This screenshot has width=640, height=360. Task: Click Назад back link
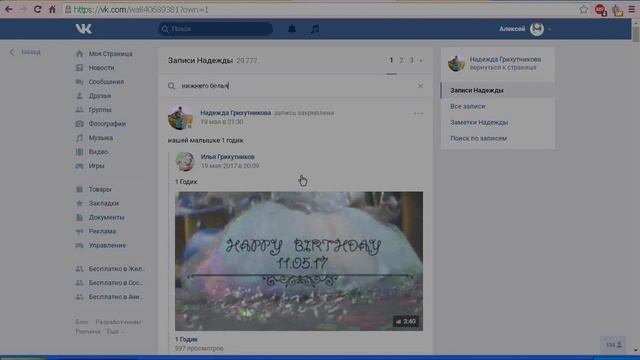(25, 52)
